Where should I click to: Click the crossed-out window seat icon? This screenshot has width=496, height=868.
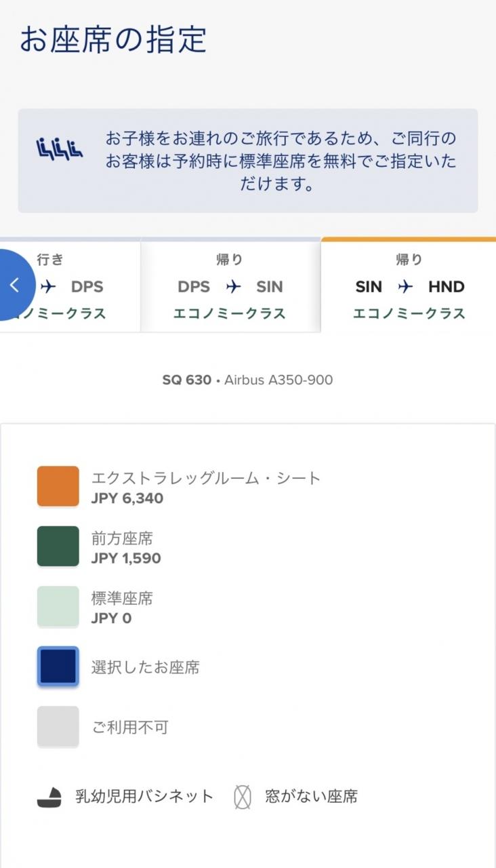[243, 797]
